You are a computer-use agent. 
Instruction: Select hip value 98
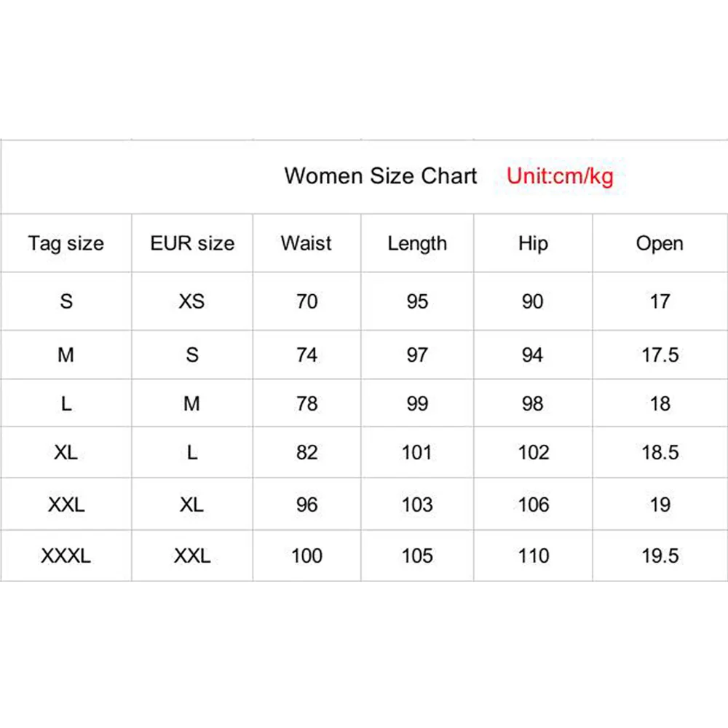pos(533,404)
